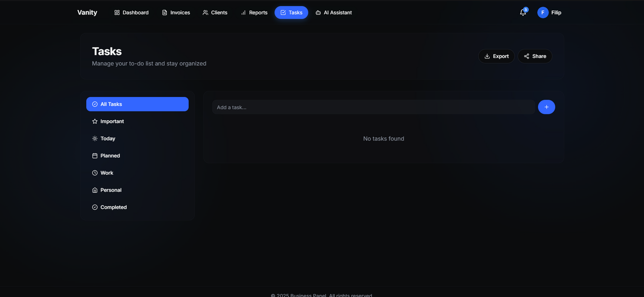
Task: Open the AI Assistant page
Action: coord(334,13)
